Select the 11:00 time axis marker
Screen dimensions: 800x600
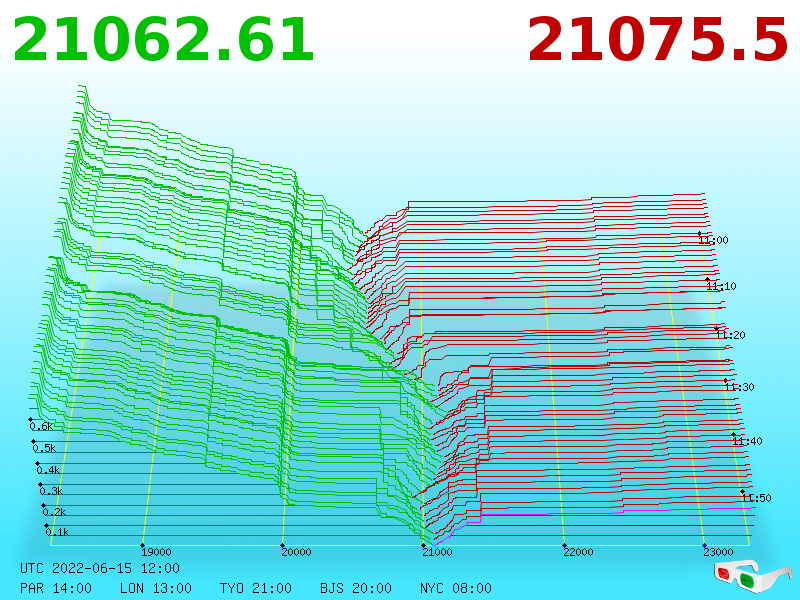[x=713, y=240]
